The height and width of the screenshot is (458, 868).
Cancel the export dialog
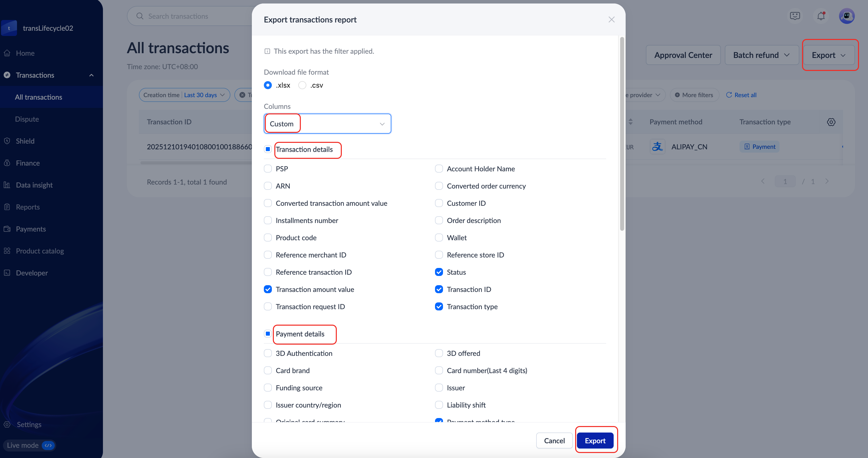coord(554,441)
